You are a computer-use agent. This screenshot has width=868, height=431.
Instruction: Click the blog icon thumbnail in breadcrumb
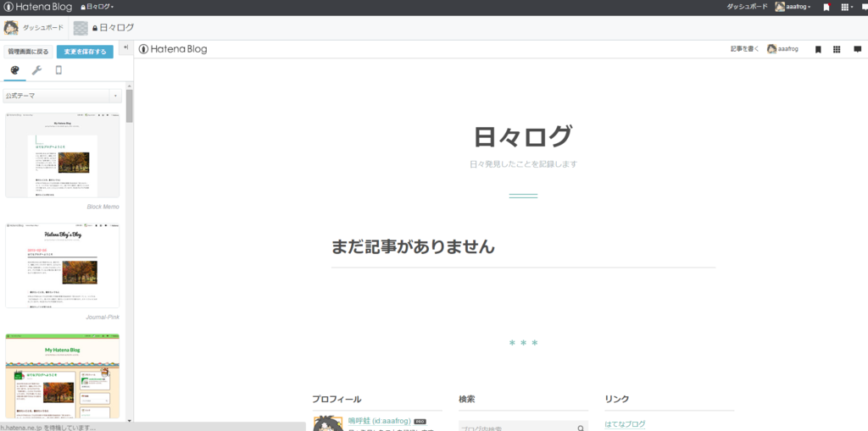click(x=81, y=28)
